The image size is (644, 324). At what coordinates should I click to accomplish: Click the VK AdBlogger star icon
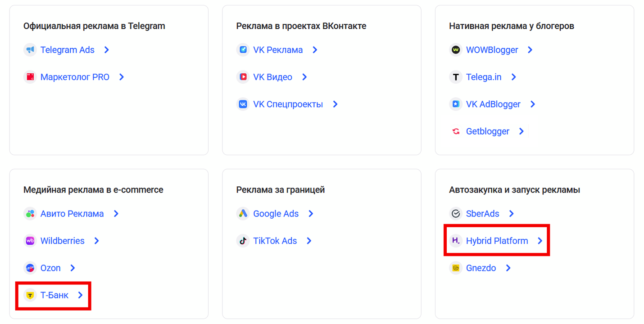click(456, 104)
